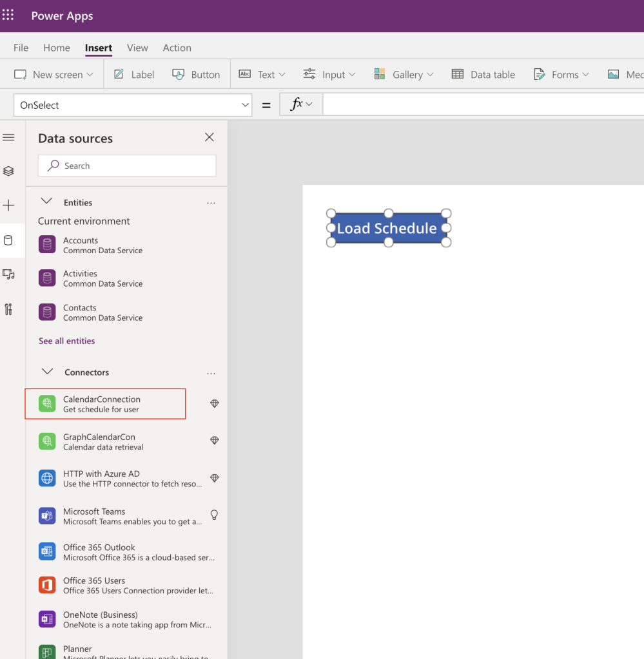The height and width of the screenshot is (659, 644).
Task: Select the Data sources cylinder icon
Action: tap(8, 241)
